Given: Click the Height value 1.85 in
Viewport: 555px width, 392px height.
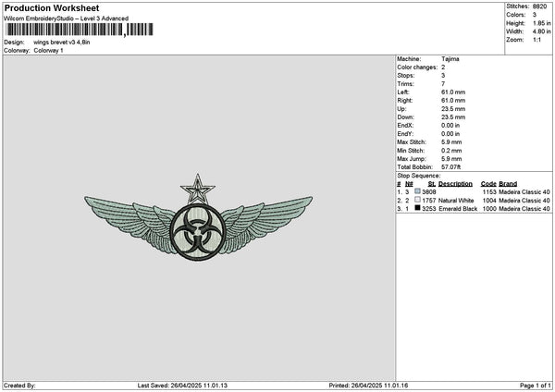Looking at the screenshot, I should click(x=541, y=23).
